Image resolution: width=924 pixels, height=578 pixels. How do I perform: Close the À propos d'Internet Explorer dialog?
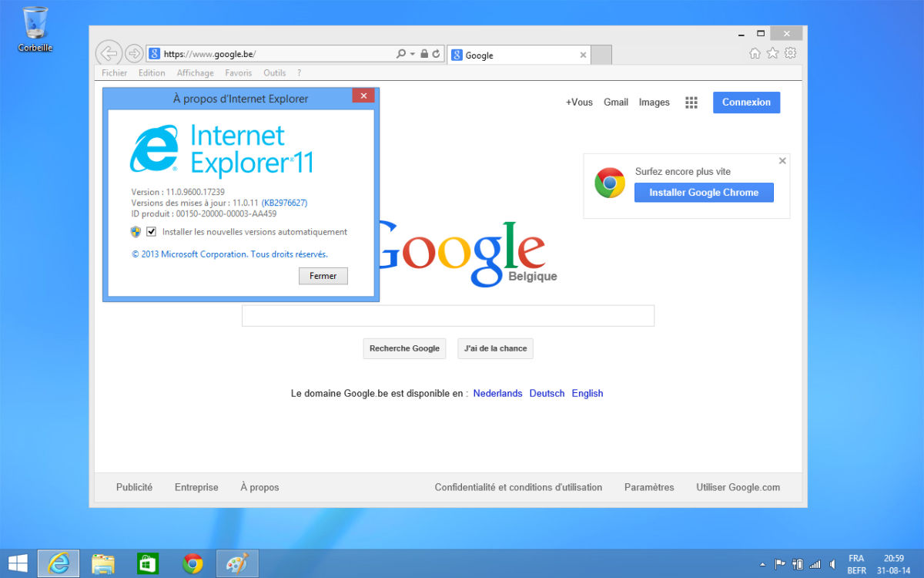pyautogui.click(x=363, y=96)
